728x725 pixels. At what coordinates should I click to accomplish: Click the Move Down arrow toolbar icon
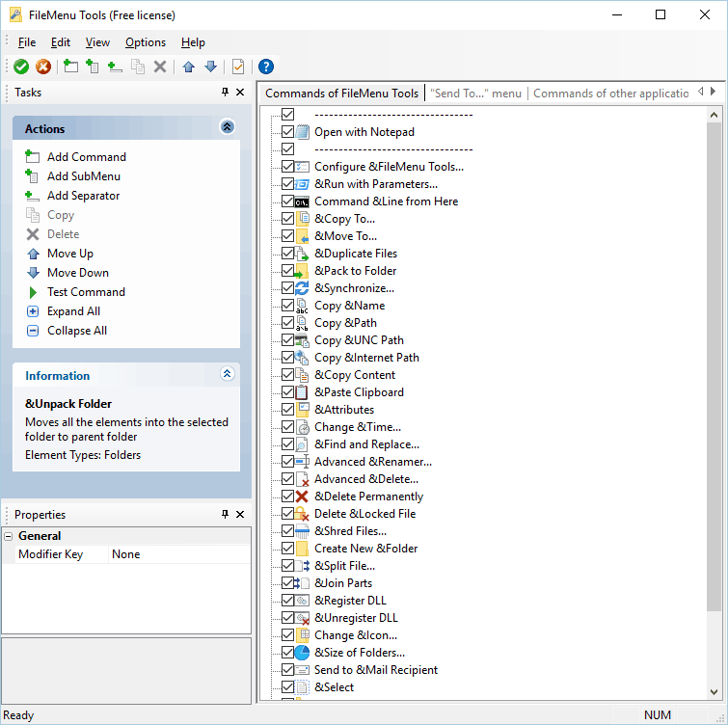coord(211,67)
